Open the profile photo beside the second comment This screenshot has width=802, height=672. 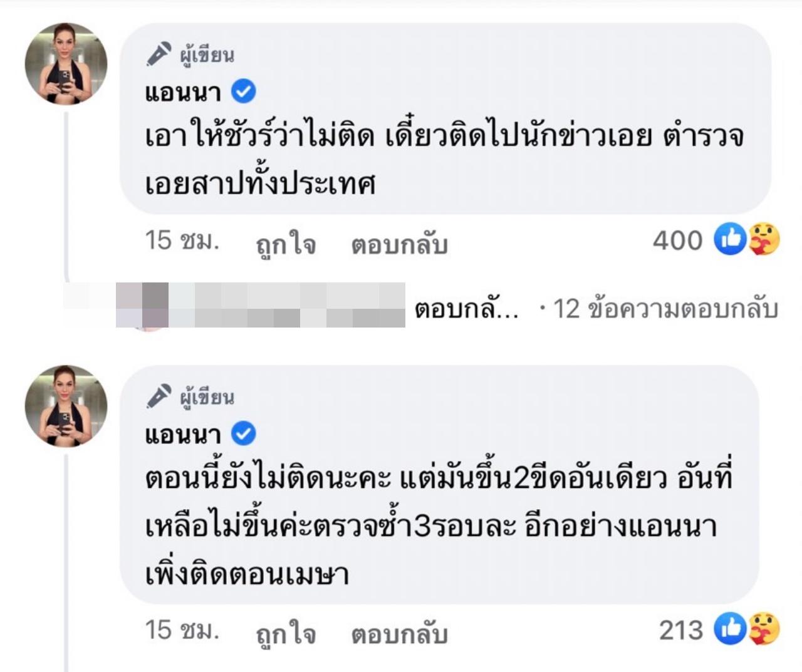pyautogui.click(x=66, y=406)
